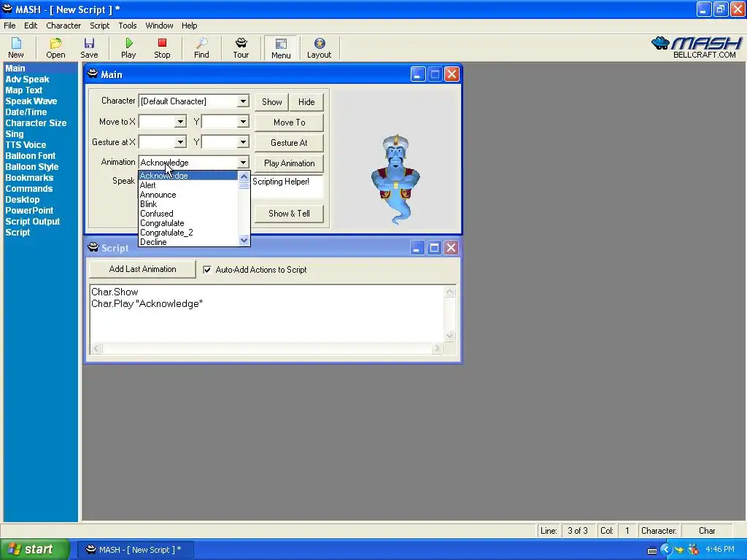Open the Character dropdown

[x=243, y=101]
